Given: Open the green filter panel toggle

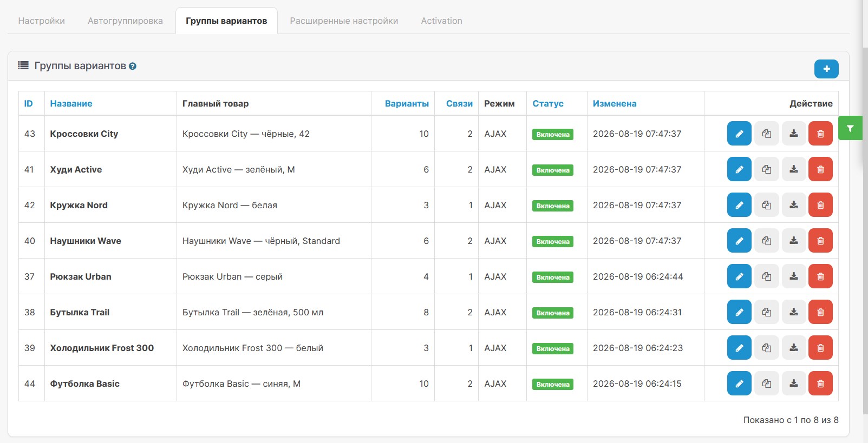Looking at the screenshot, I should click(850, 128).
